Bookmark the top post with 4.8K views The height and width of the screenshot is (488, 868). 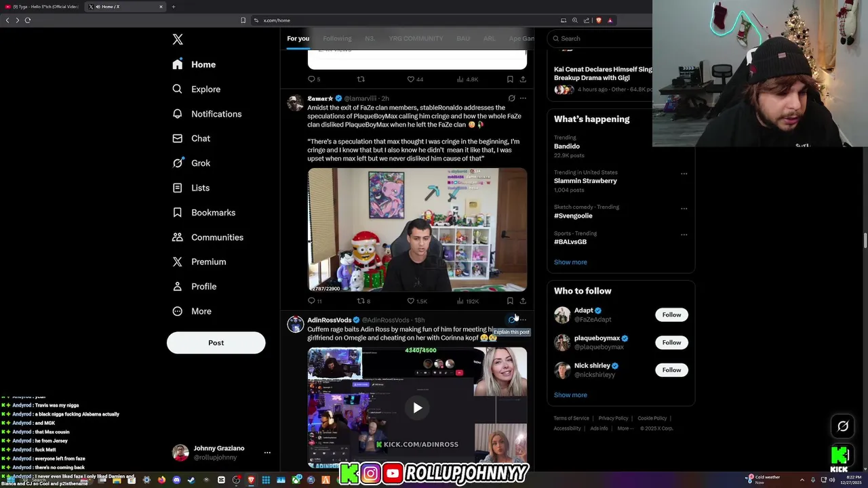[510, 79]
